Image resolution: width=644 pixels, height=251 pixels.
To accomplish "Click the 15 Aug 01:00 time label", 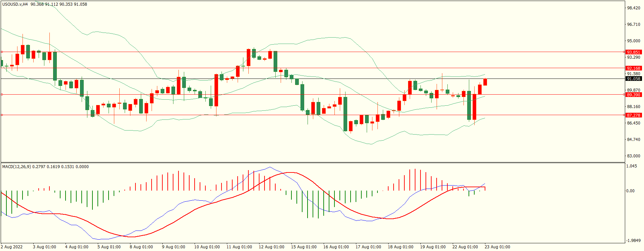I will click(304, 247).
